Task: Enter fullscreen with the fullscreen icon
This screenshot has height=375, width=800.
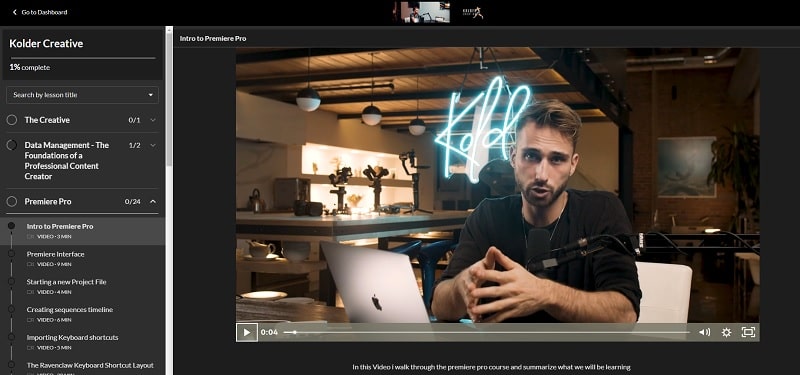Action: tap(748, 332)
